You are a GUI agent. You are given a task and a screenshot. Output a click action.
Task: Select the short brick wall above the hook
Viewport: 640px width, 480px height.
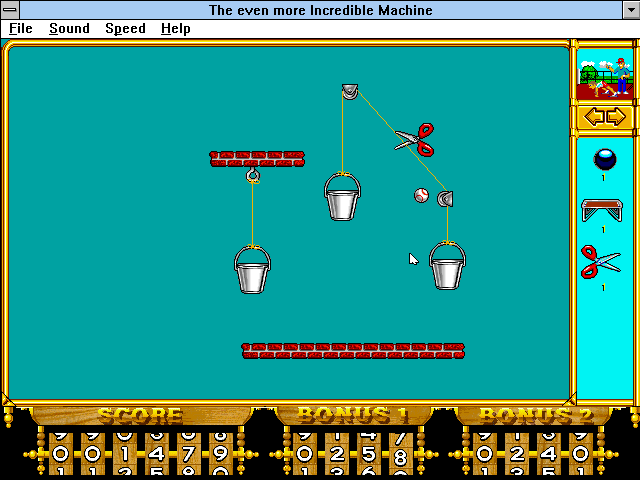pyautogui.click(x=257, y=159)
